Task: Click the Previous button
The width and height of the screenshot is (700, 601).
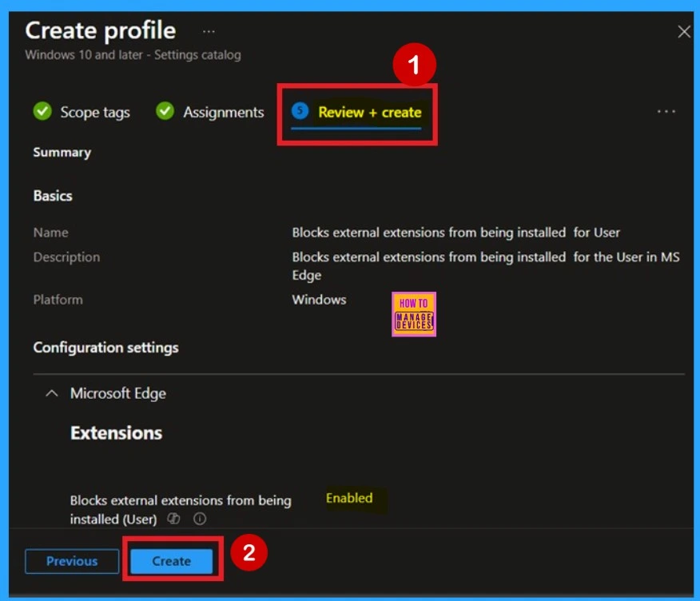Action: 72,561
